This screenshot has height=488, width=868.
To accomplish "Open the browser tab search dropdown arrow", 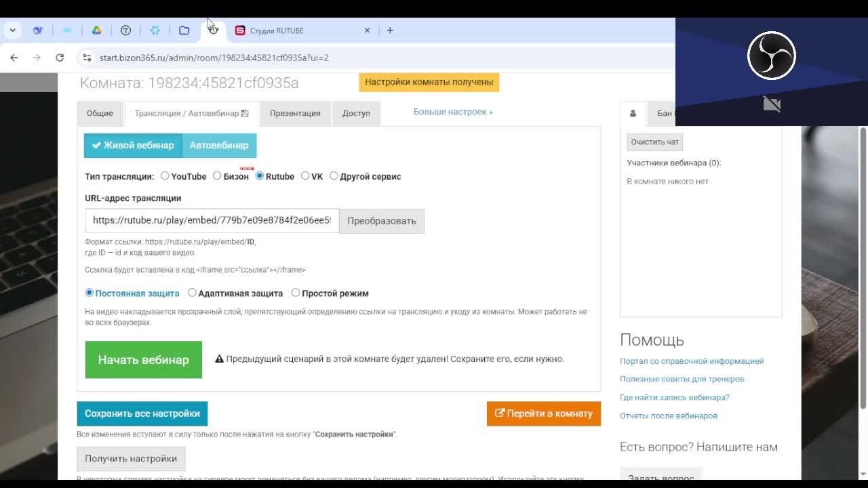I will 12,30.
